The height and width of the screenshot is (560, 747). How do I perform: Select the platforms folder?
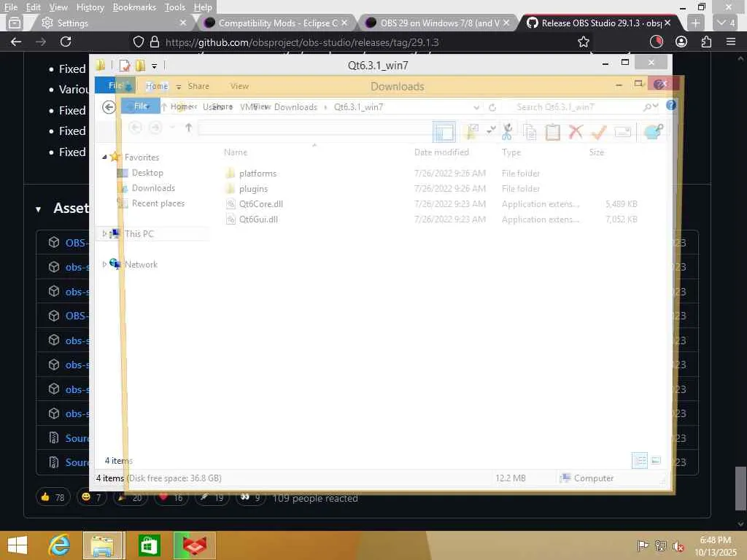tap(258, 174)
